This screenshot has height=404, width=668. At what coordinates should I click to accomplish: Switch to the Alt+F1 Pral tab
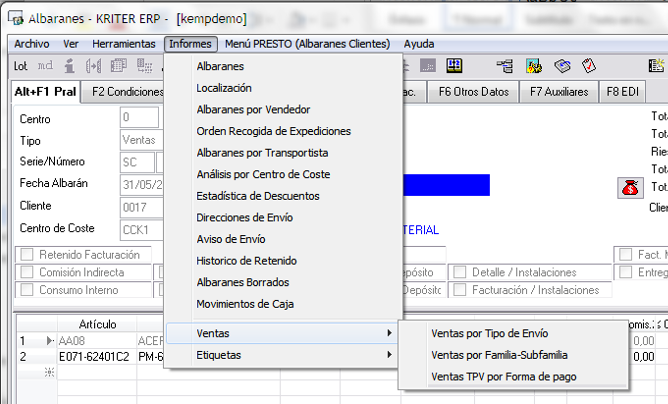click(46, 92)
